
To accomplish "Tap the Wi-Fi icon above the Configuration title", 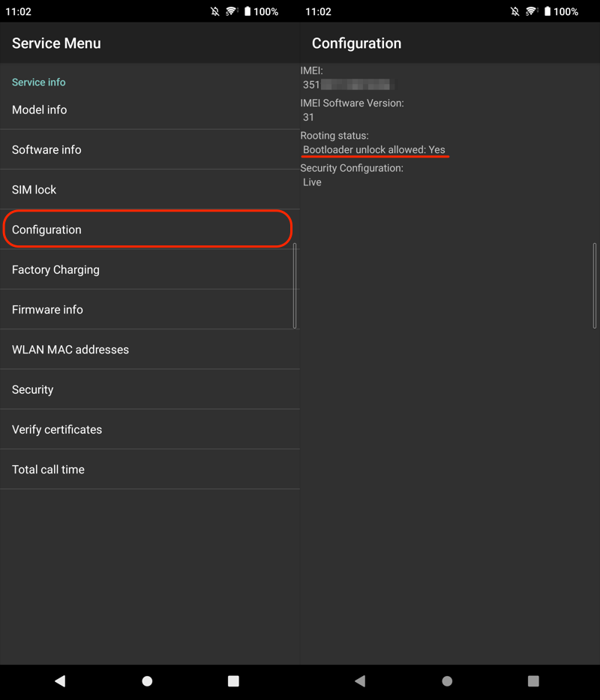I will click(x=532, y=12).
